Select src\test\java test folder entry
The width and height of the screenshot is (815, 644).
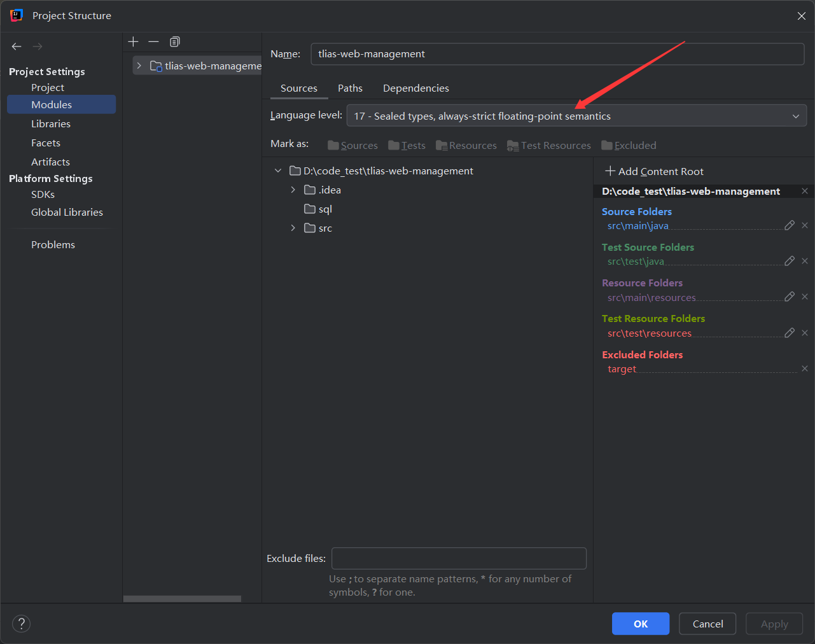click(x=636, y=261)
